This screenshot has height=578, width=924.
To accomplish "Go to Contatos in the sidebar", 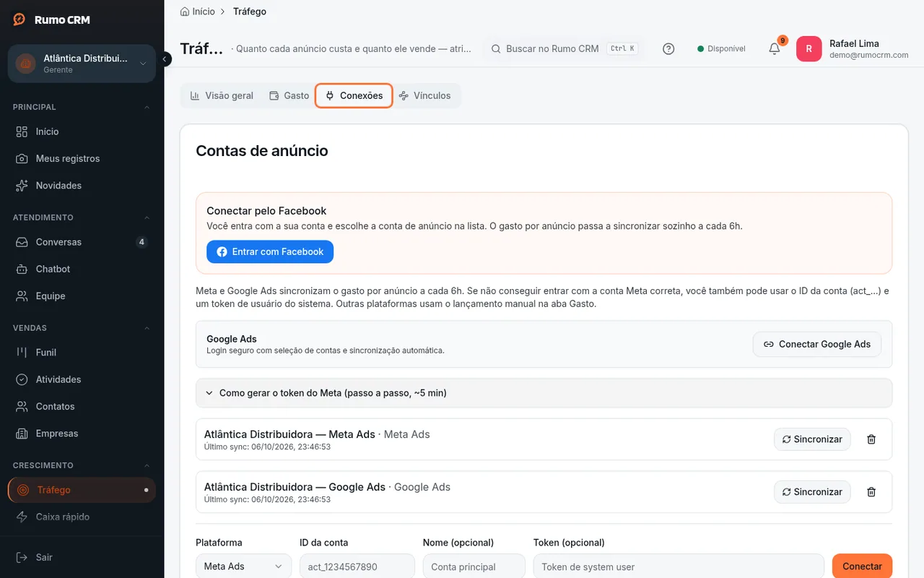I will coord(82,407).
